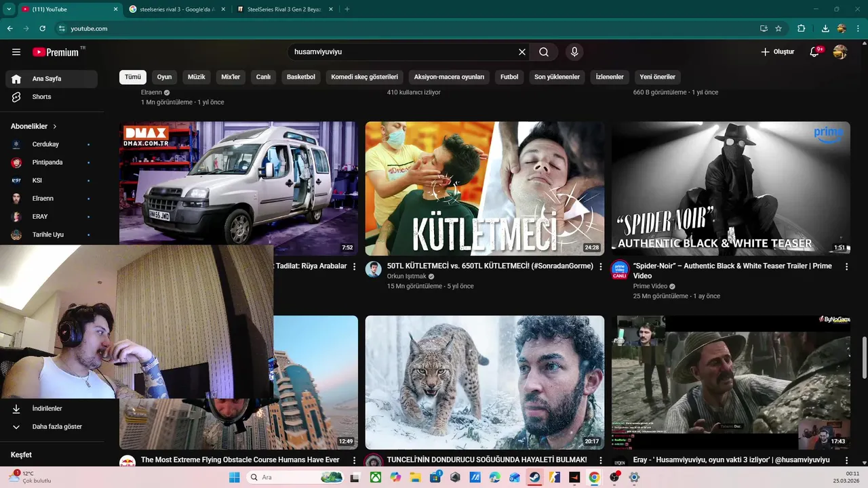Select Komedi skeç gösterileri chip
This screenshot has height=488, width=868.
pos(364,77)
